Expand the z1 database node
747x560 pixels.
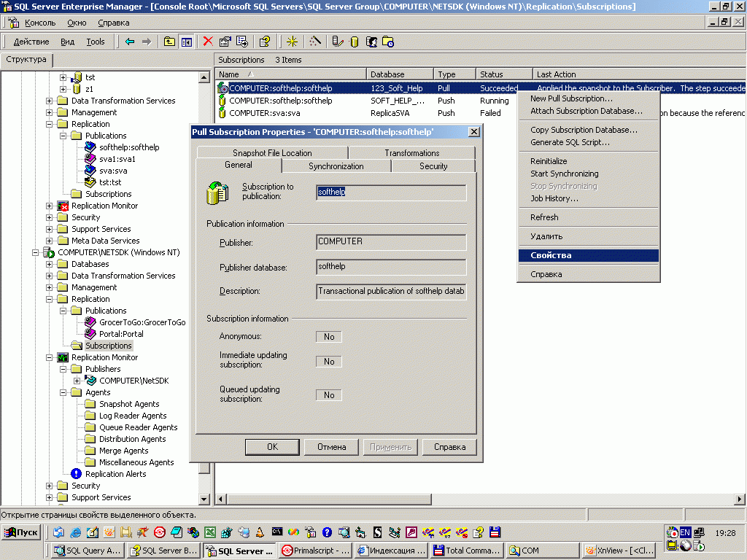point(63,89)
